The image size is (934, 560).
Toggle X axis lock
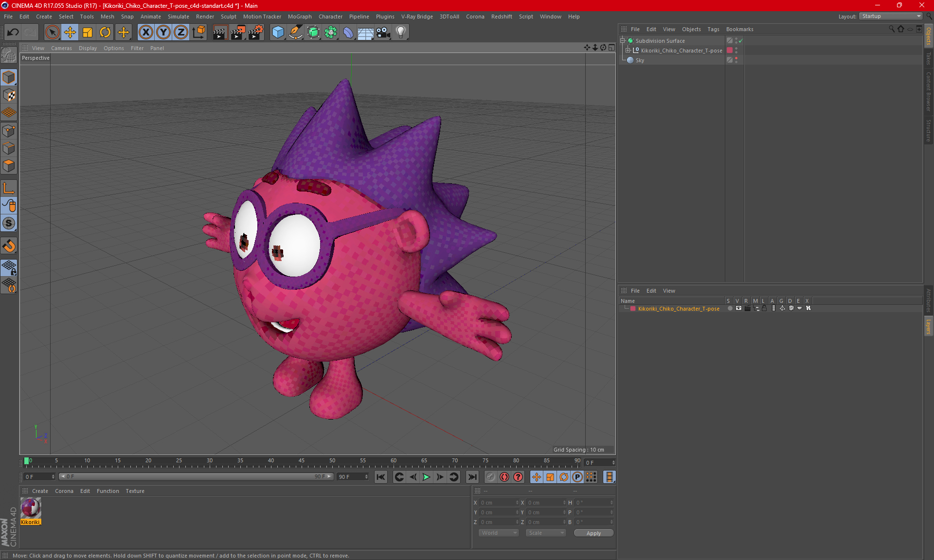click(x=145, y=33)
